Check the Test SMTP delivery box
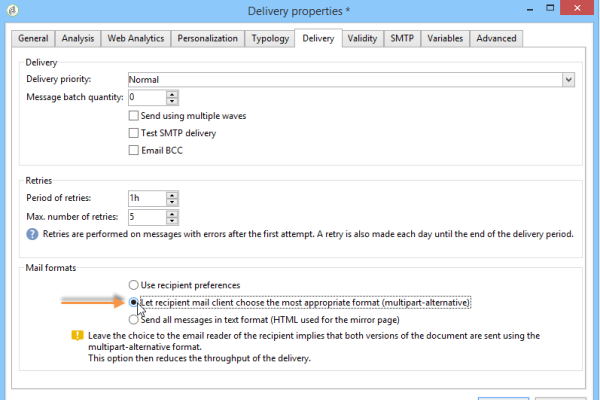Screen dimensions: 600x400 tap(134, 133)
